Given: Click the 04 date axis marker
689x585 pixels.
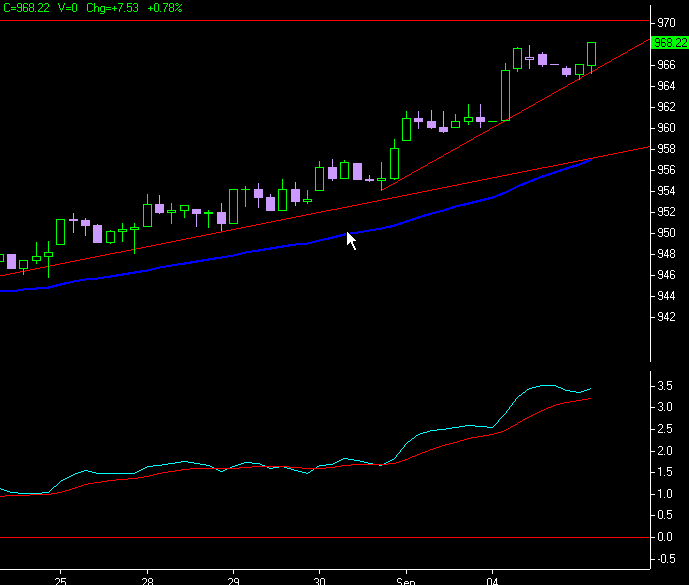Looking at the screenshot, I should (493, 581).
